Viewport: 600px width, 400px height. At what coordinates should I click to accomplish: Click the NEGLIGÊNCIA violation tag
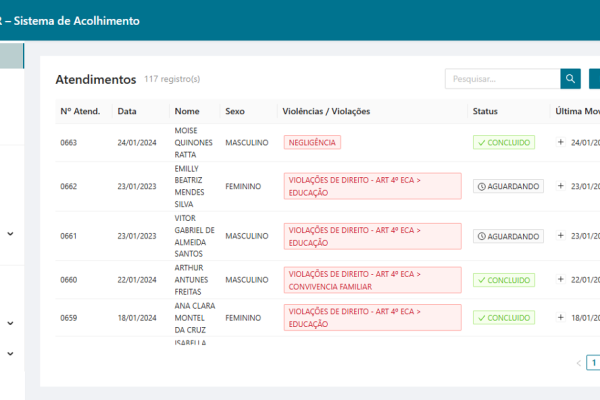[x=312, y=143]
